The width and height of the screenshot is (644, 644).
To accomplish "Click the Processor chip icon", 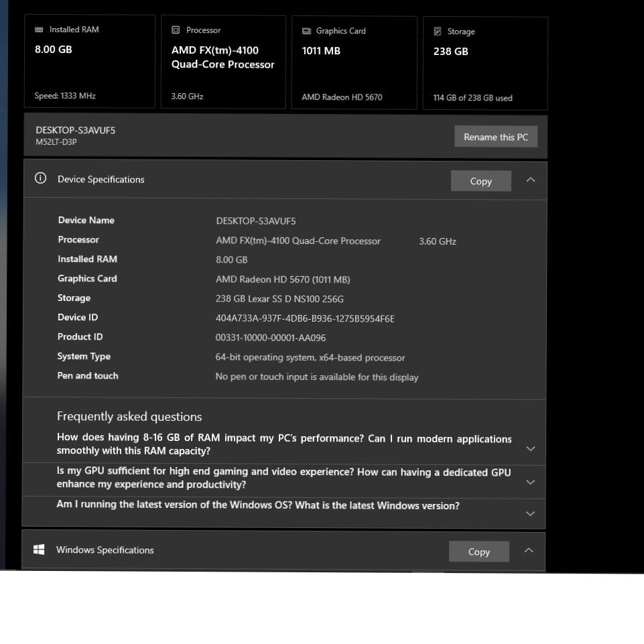I will coord(176,30).
